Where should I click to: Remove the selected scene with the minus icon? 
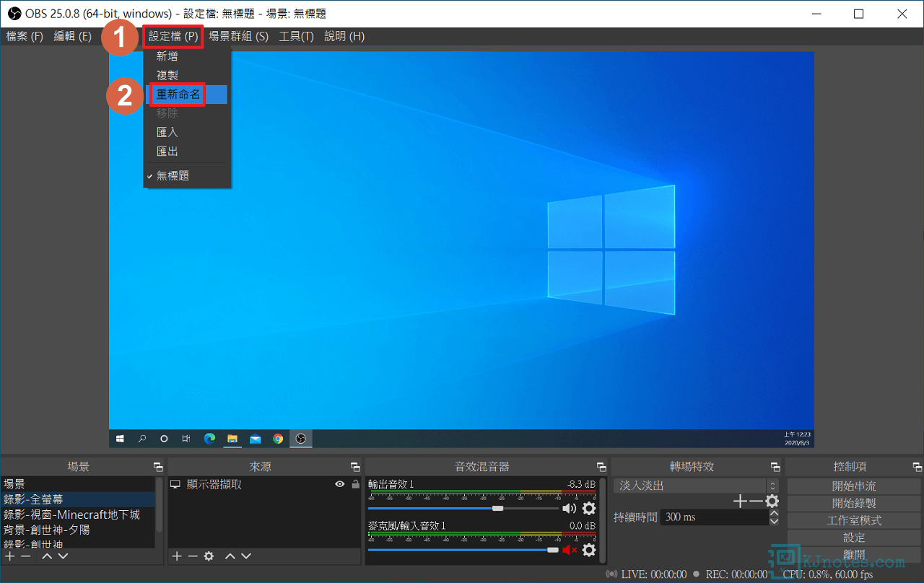pyautogui.click(x=25, y=556)
